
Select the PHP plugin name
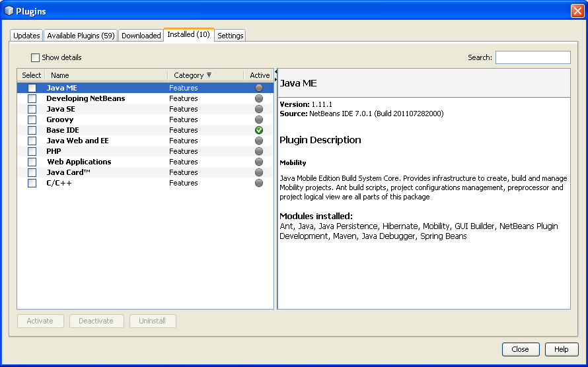pyautogui.click(x=54, y=151)
